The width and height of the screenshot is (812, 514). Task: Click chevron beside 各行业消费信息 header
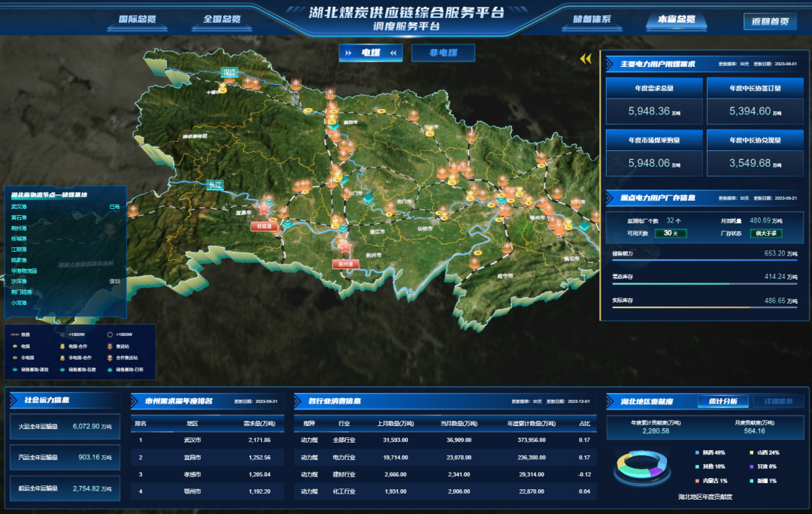pos(298,401)
